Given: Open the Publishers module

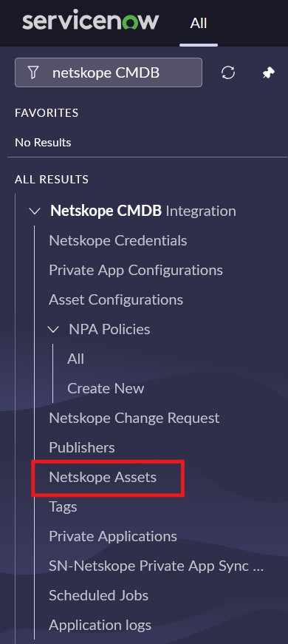Looking at the screenshot, I should coord(82,447).
